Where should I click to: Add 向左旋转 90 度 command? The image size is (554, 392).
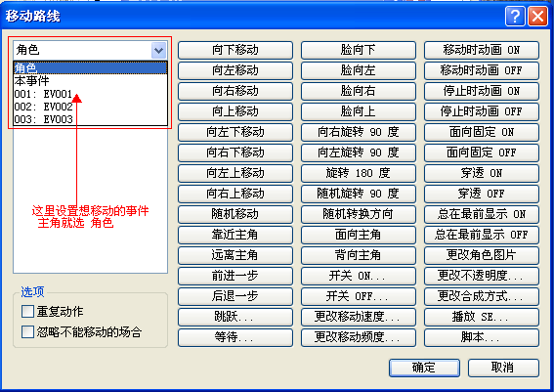(x=359, y=152)
